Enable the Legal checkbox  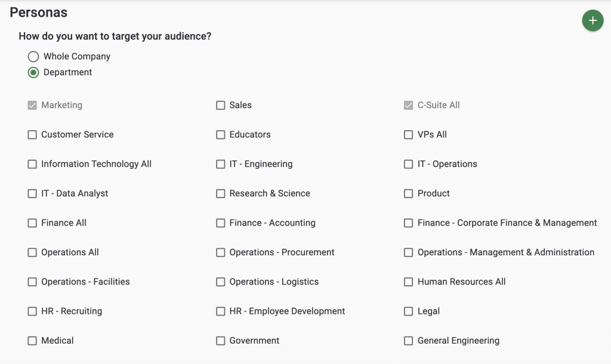pos(408,311)
